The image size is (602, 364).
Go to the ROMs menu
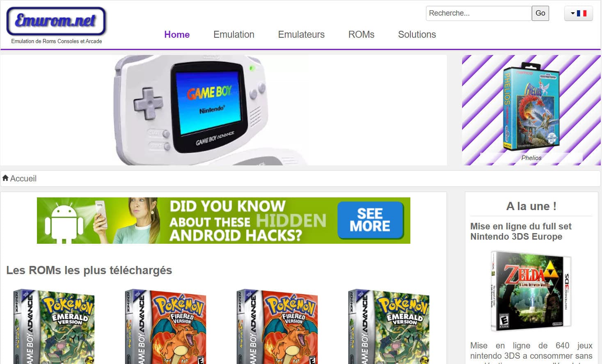coord(361,34)
